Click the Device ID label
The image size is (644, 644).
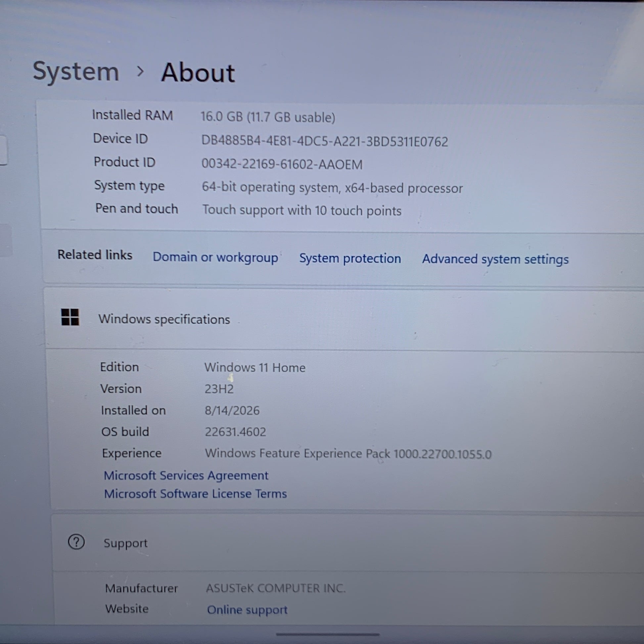point(120,138)
